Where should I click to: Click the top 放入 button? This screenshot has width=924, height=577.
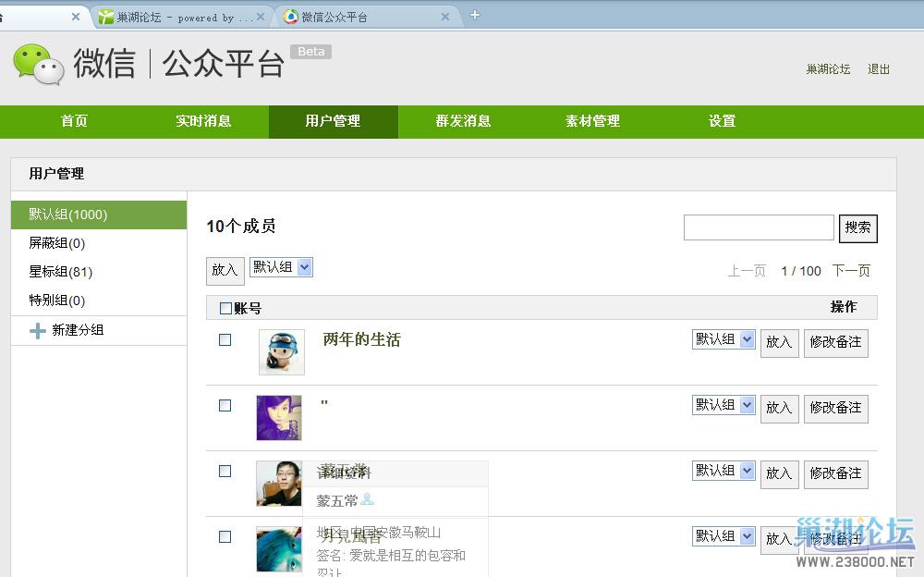tap(225, 271)
